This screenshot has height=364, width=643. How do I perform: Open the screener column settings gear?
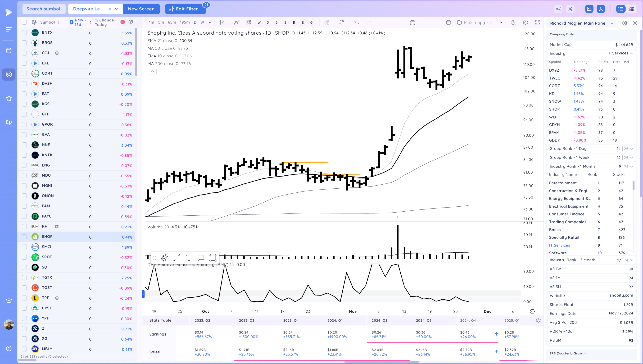coord(131,22)
